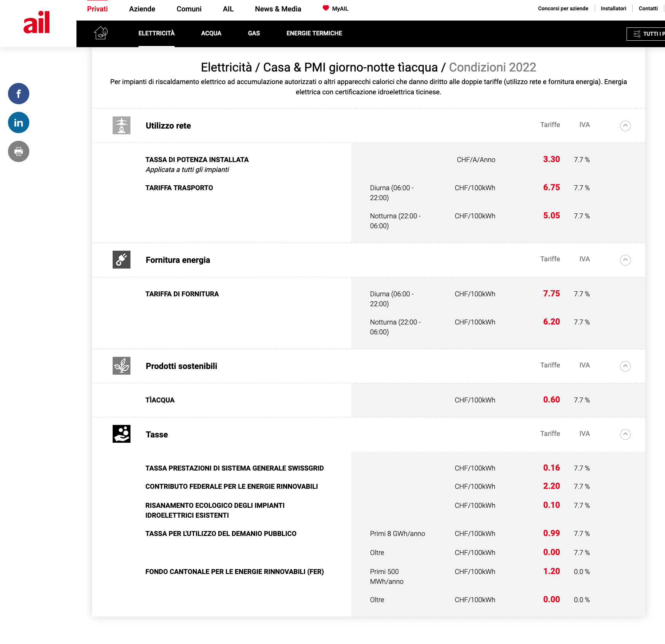This screenshot has width=665, height=644.
Task: Collapse the Utilizzo rete section
Action: [x=625, y=126]
